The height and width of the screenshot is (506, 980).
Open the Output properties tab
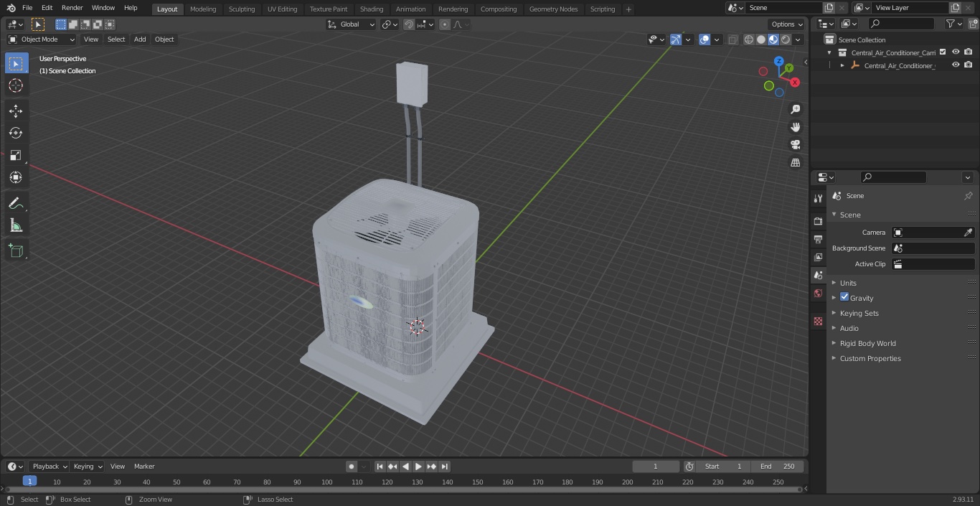(x=818, y=239)
